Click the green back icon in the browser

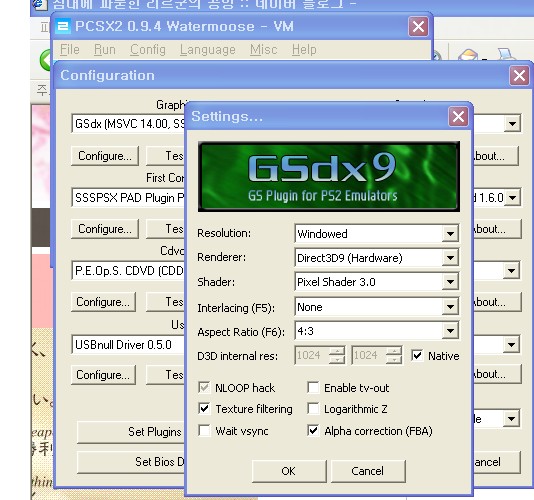point(45,60)
